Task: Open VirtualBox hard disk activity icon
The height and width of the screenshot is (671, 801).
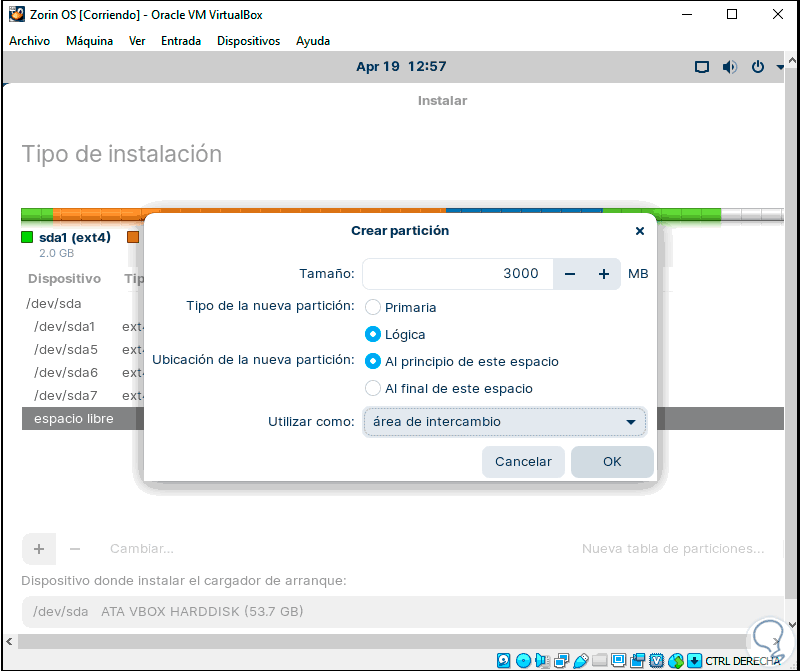Action: 503,660
